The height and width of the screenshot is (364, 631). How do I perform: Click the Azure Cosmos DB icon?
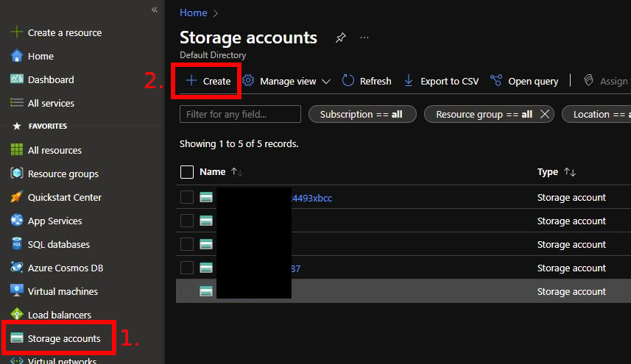(x=16, y=267)
